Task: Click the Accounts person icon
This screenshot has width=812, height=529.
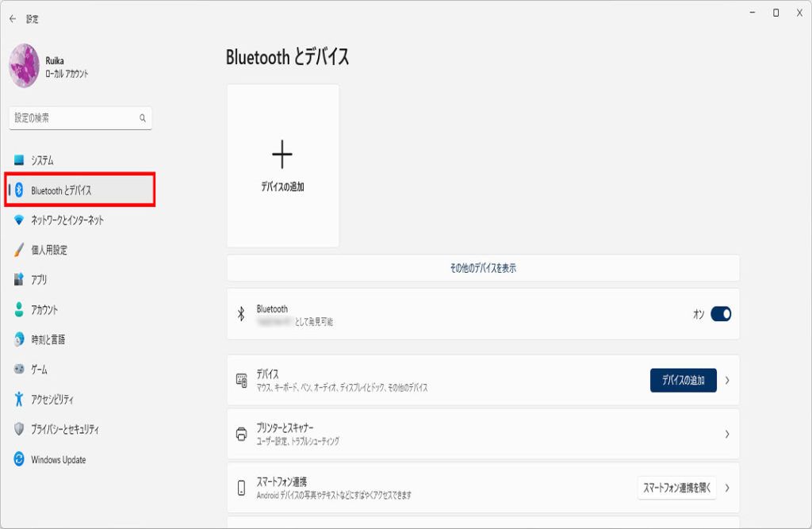Action: pos(19,310)
